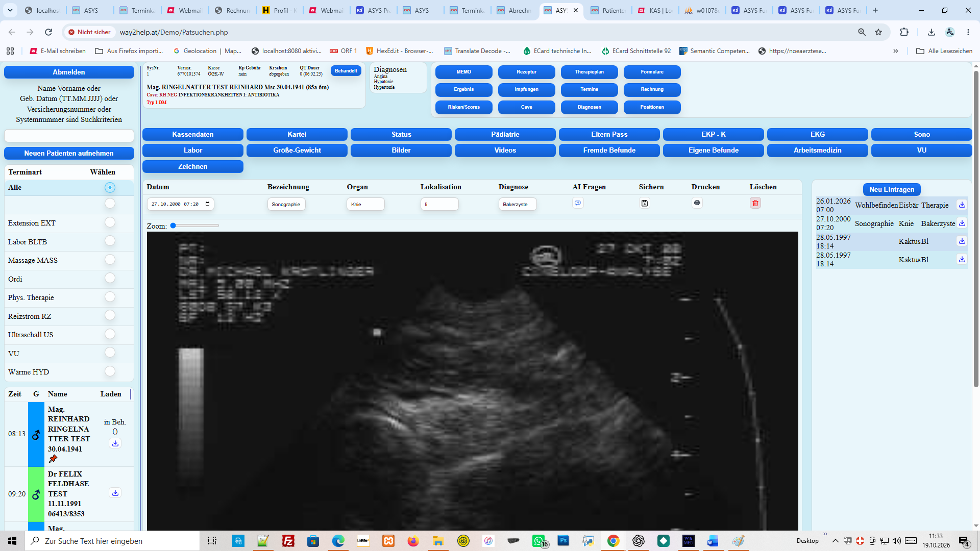The height and width of the screenshot is (551, 980).
Task: Show hidden system tray icons
Action: [835, 541]
